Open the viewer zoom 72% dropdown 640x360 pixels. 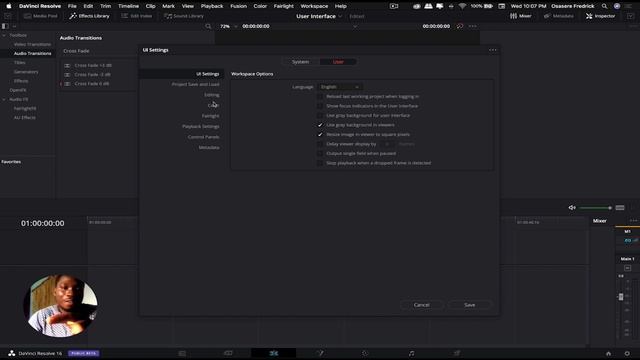click(228, 26)
